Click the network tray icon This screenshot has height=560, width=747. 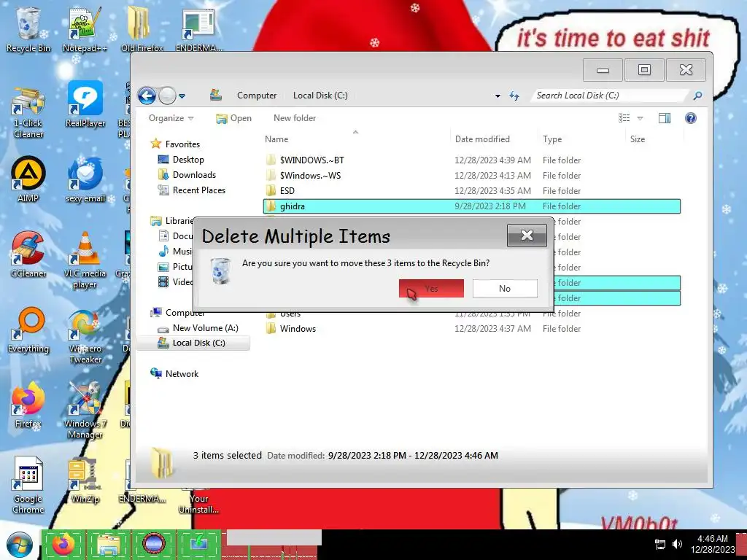pyautogui.click(x=660, y=544)
